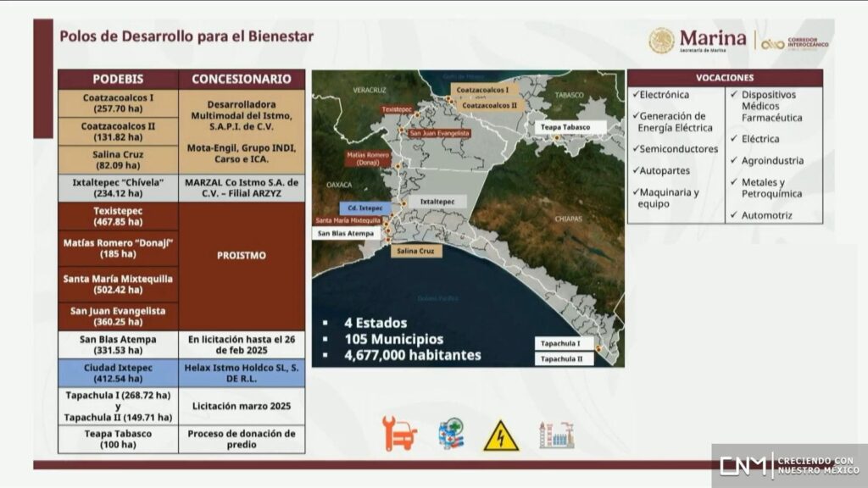Click the 'Ixtaltepec' map label

437,202
